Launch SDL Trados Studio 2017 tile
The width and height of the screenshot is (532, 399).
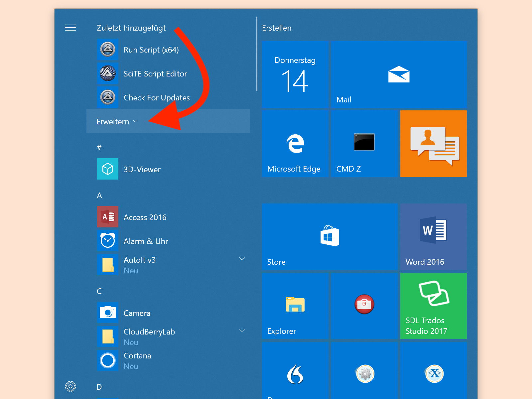click(434, 306)
